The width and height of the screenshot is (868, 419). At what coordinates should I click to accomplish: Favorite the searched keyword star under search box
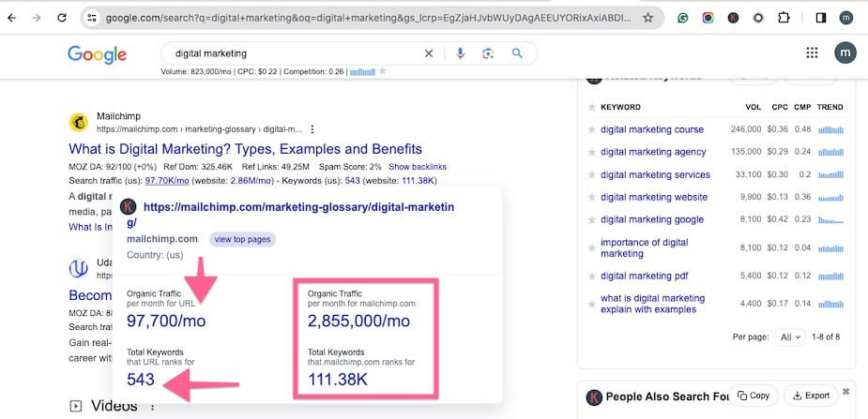coord(382,71)
